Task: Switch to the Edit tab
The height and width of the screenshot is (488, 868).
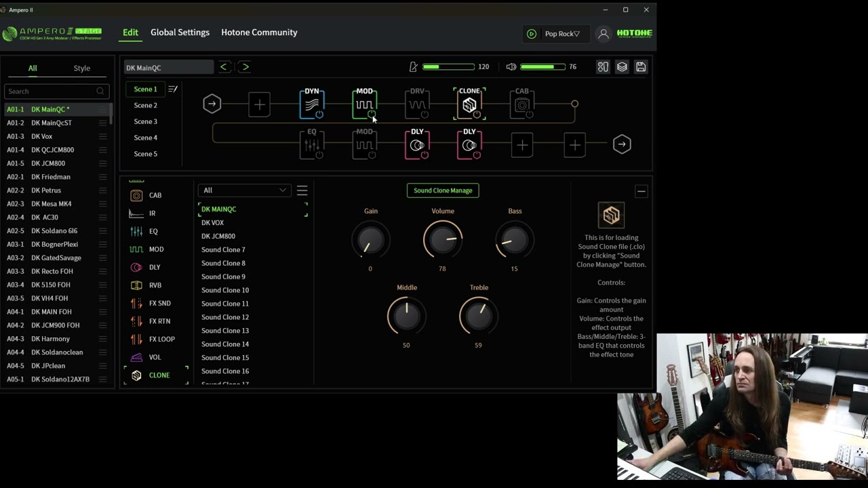Action: 130,33
